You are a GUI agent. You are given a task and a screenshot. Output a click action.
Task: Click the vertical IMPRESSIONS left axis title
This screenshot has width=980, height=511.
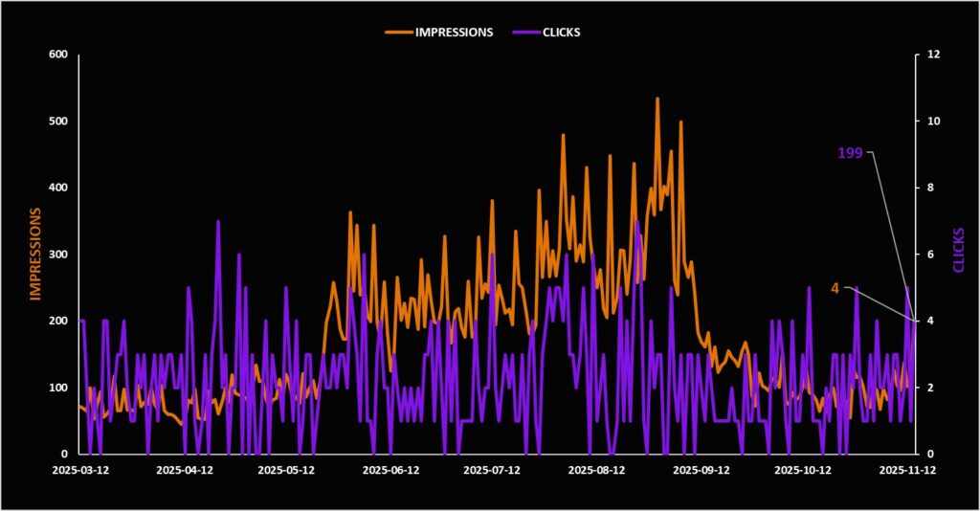(36, 254)
